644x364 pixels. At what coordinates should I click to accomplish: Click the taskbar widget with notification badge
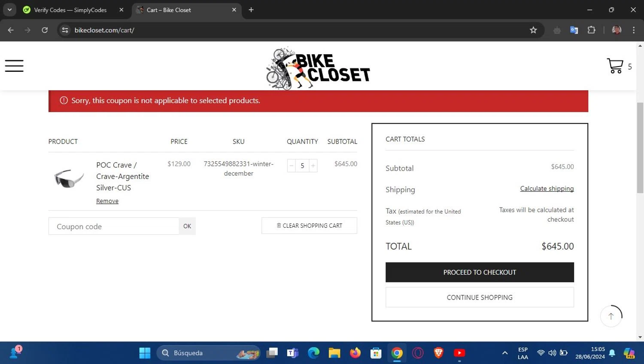pos(15,352)
